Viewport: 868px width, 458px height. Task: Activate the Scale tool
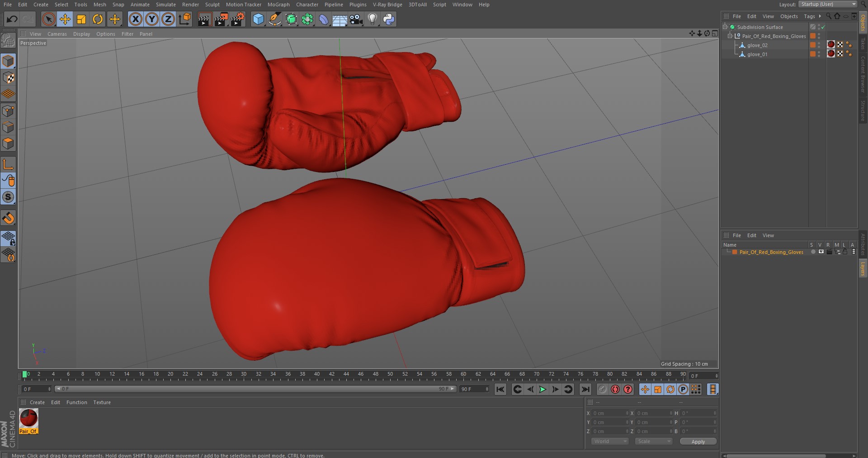pyautogui.click(x=81, y=19)
